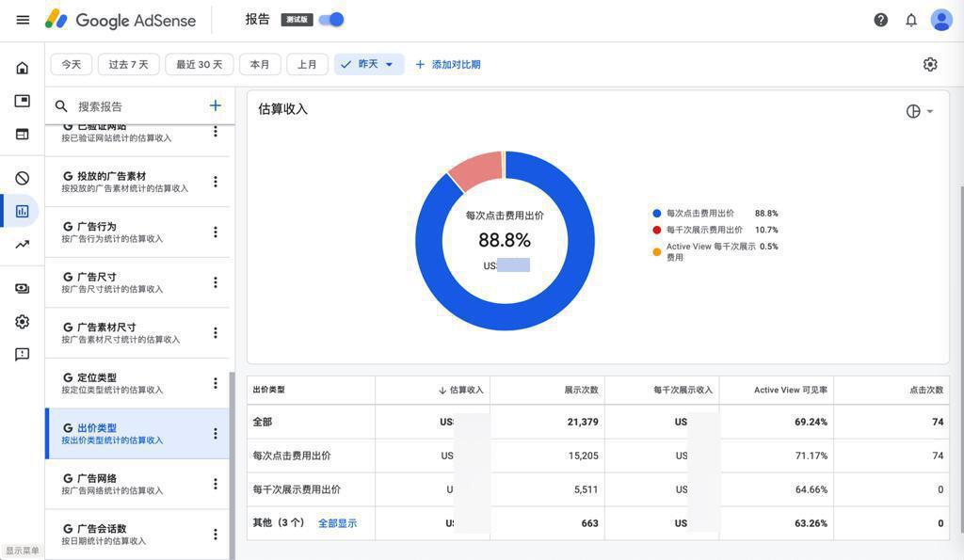Open the 广告尺寸 report
964x560 pixels.
pyautogui.click(x=137, y=282)
